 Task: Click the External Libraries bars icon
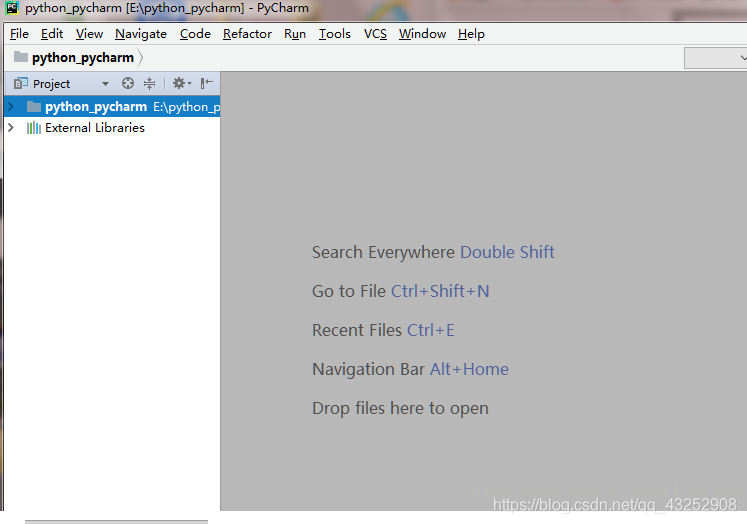[x=33, y=128]
